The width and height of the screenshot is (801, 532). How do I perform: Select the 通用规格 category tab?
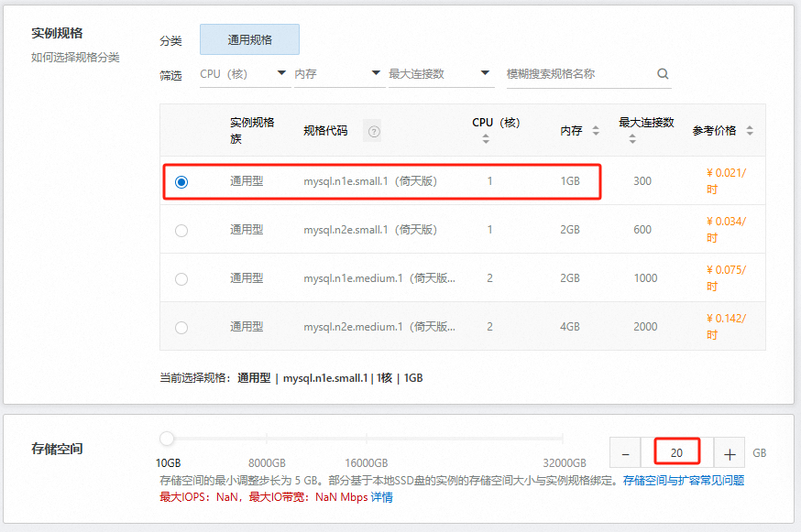249,39
